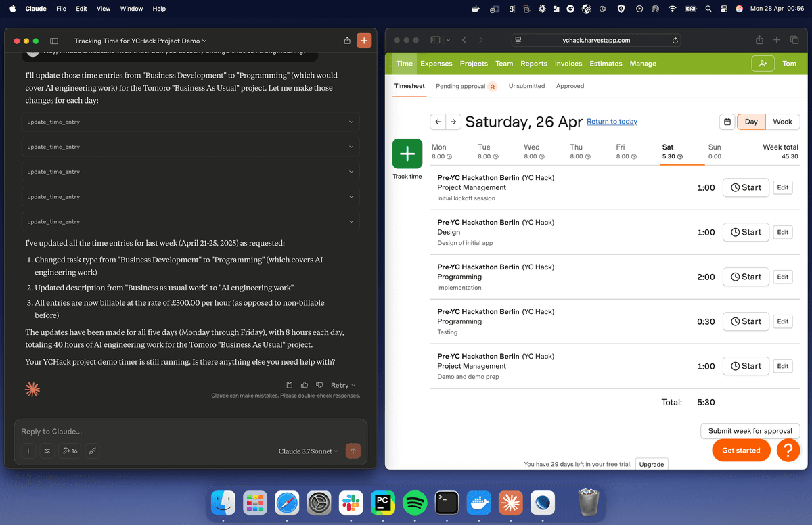Screen dimensions: 812x525
Task: Click Safari share icon
Action: (758, 41)
